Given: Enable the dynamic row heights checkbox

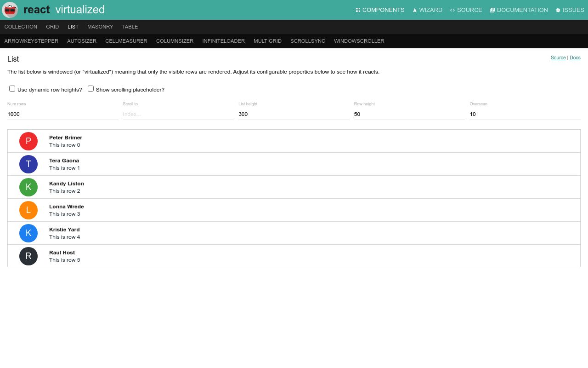Looking at the screenshot, I should [12, 88].
